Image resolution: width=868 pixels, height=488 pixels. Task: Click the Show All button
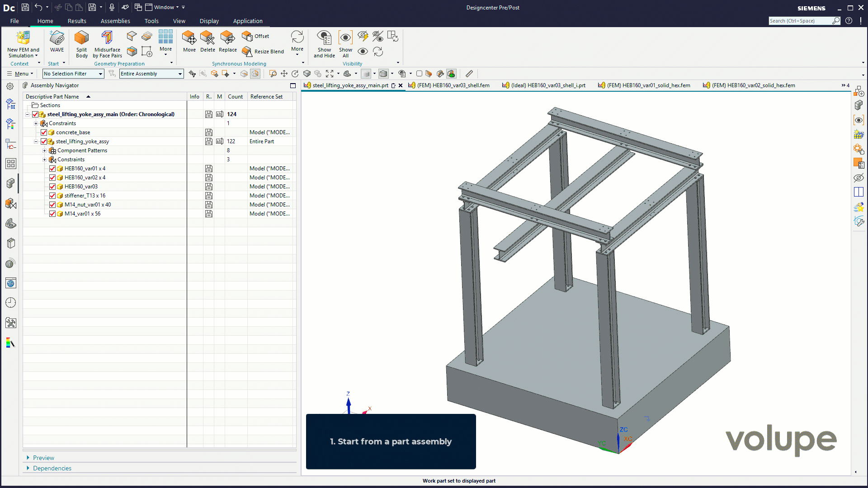(345, 38)
